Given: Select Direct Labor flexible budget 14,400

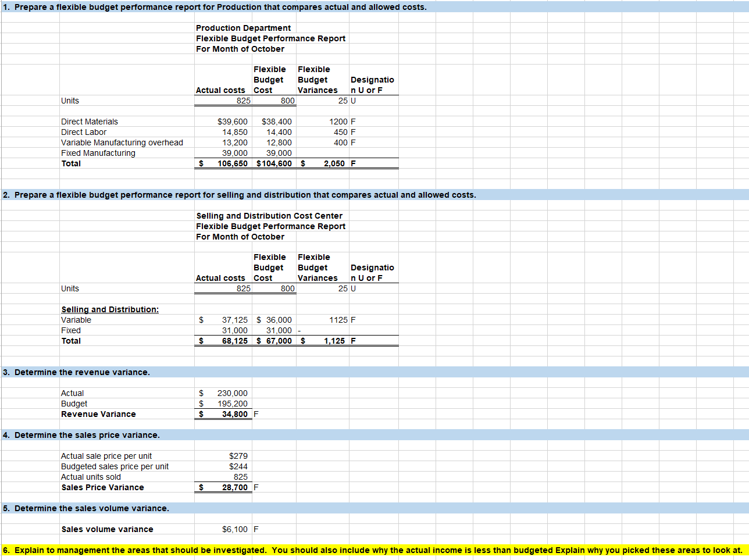Looking at the screenshot, I should pyautogui.click(x=279, y=132).
